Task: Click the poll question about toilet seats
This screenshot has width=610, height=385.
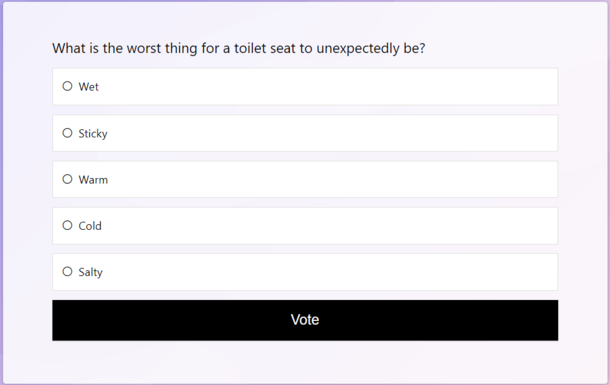Action: (x=239, y=49)
